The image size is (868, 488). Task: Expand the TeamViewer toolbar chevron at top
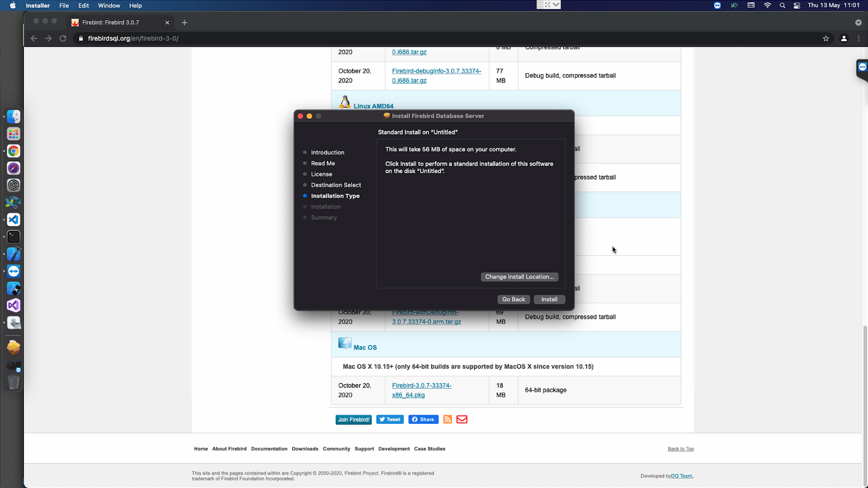(556, 5)
